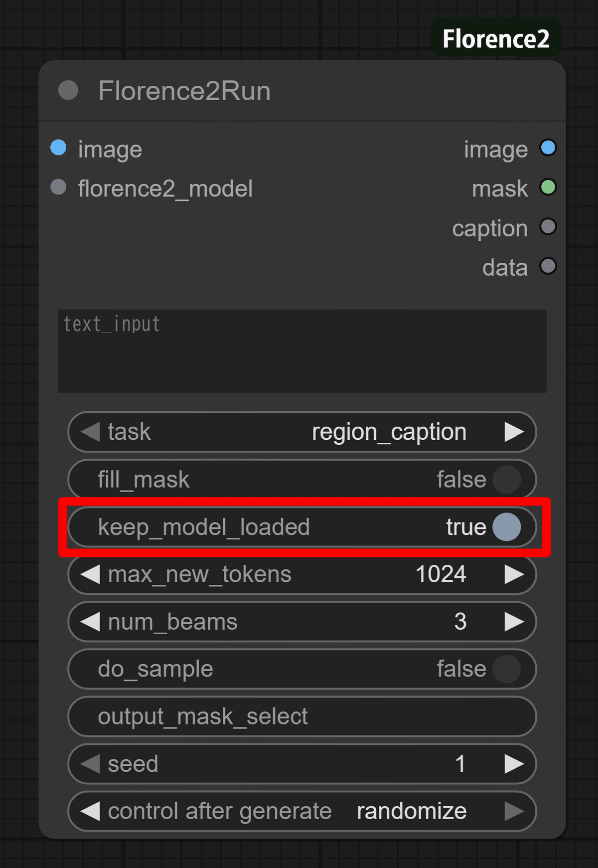Click the output_mask_select field
The width and height of the screenshot is (598, 868).
tap(302, 716)
